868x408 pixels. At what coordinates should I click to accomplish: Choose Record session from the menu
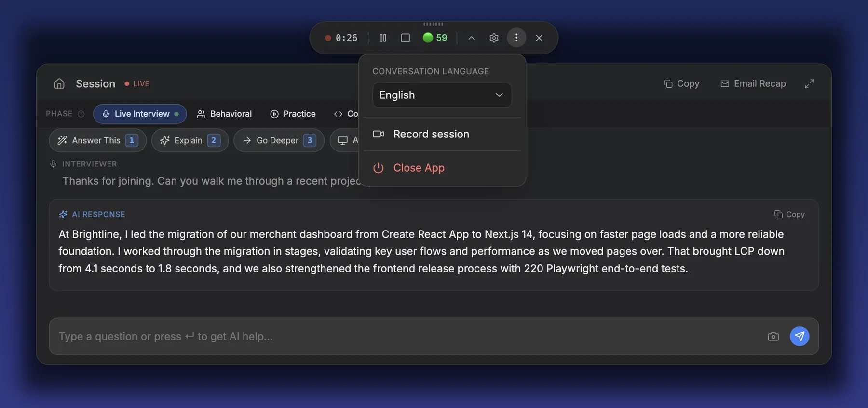coord(442,134)
